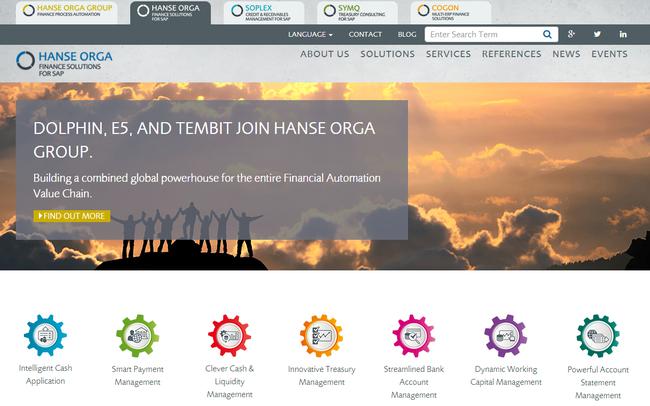650x406 pixels.
Task: Open the References menu
Action: click(x=512, y=54)
